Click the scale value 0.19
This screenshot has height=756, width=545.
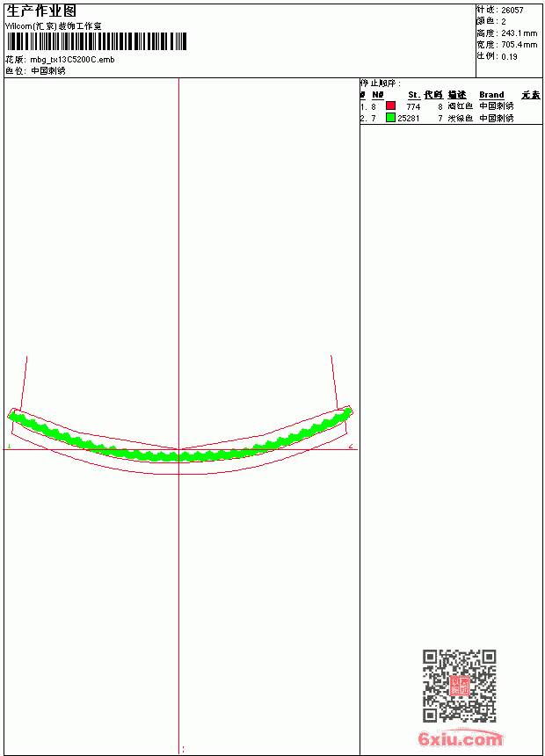(509, 57)
